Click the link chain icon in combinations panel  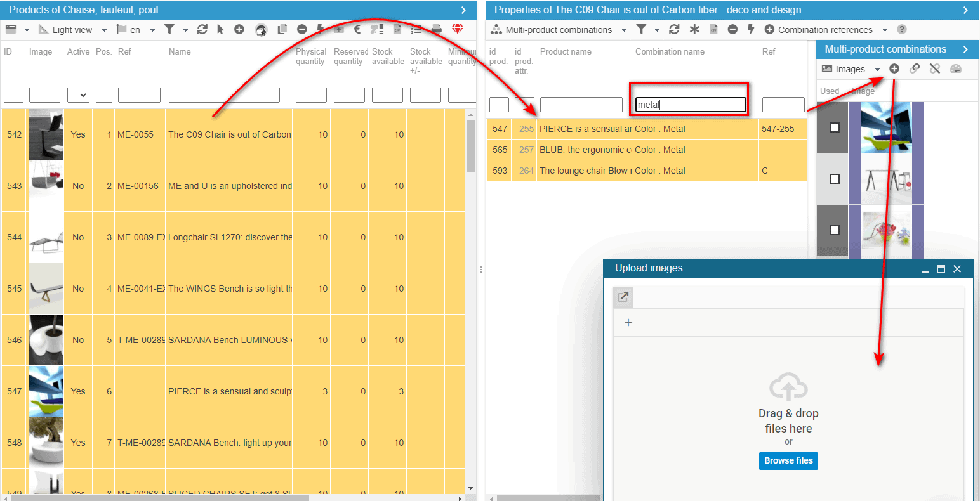(x=915, y=69)
